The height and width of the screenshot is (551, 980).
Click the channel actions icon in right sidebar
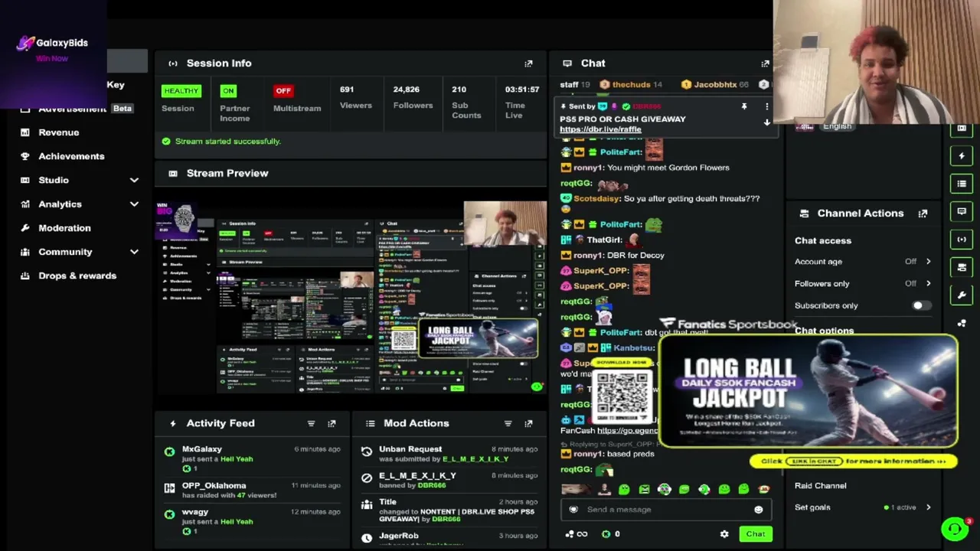(x=962, y=267)
